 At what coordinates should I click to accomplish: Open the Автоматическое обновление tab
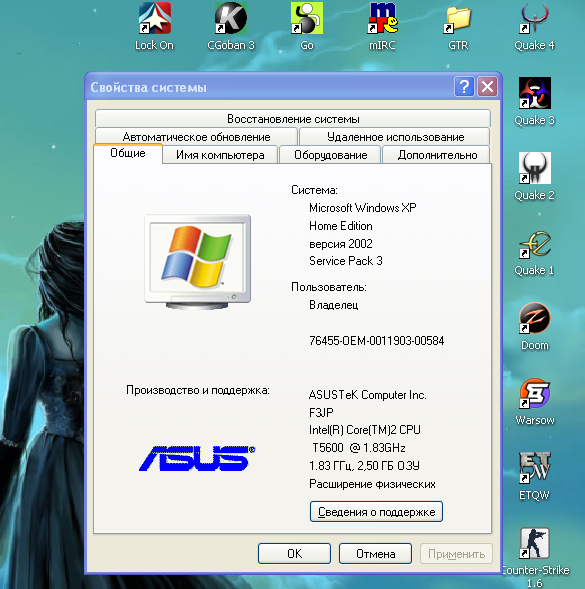click(x=196, y=137)
